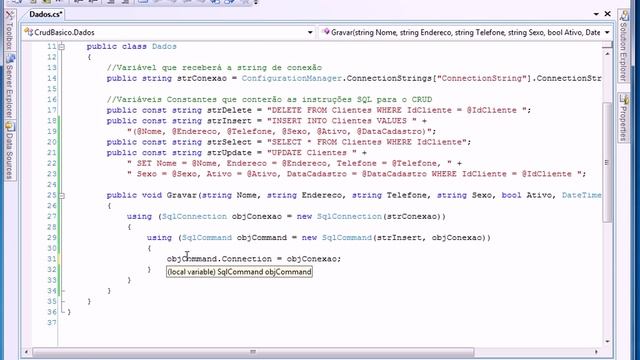
Task: Open the Server Explorer side tab
Action: [x=10, y=86]
